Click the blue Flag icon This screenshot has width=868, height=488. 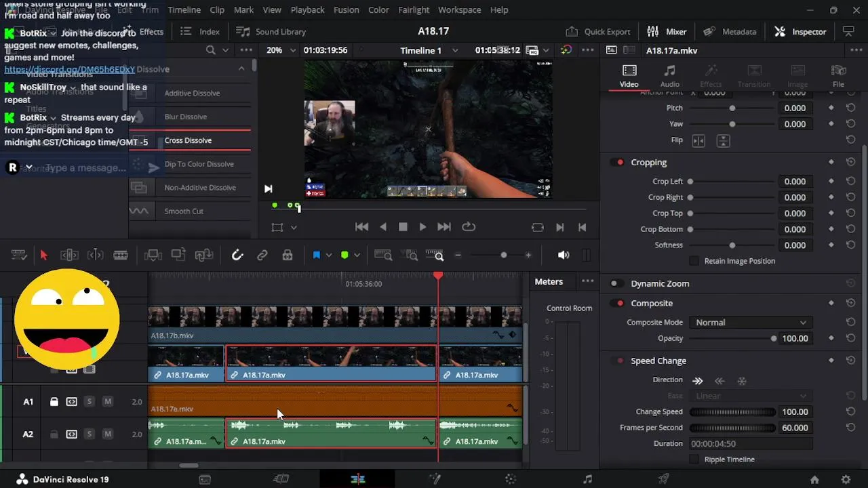[316, 256]
